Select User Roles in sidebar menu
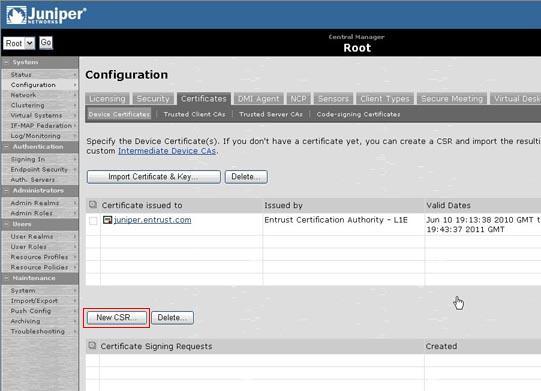This screenshot has width=541, height=391. tap(28, 247)
